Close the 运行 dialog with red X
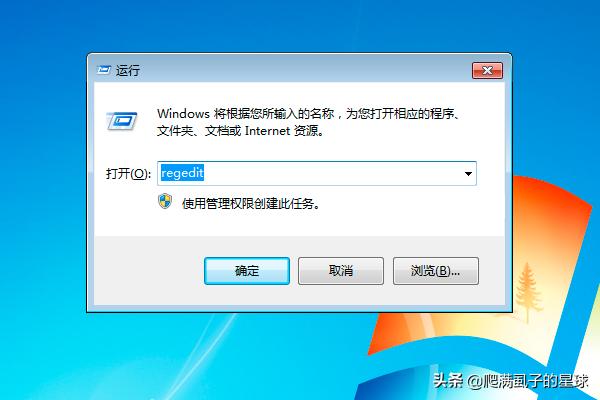The width and height of the screenshot is (600, 400). 487,70
